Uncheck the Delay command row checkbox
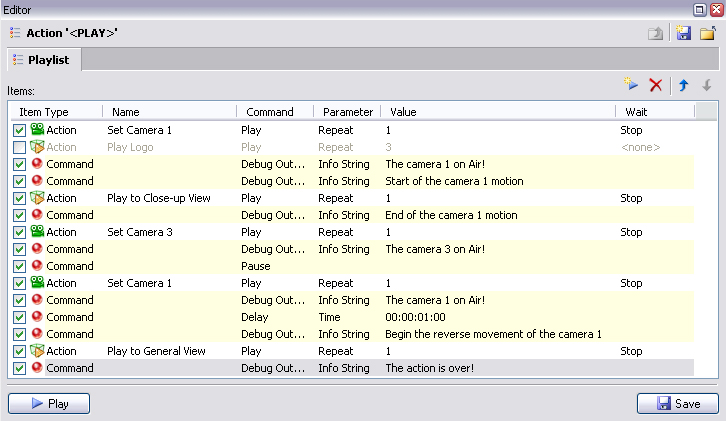 19,317
